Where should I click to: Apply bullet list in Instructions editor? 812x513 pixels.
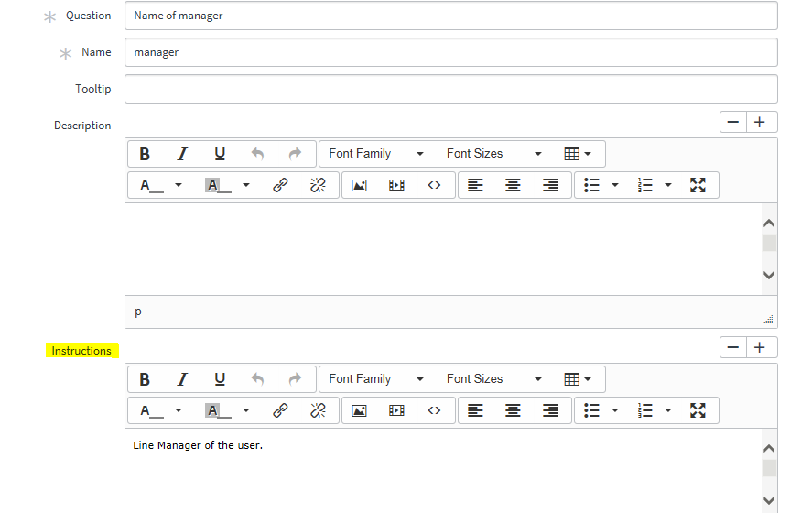tap(591, 410)
